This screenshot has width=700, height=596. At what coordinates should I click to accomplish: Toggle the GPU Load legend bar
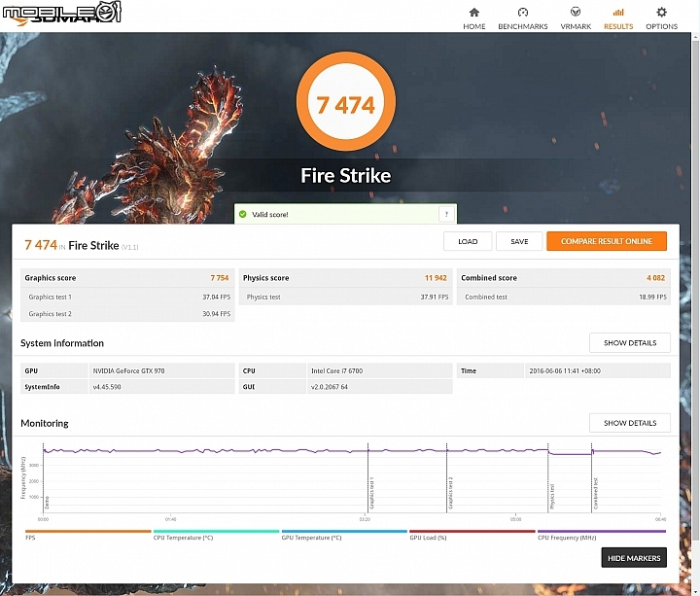pos(472,531)
